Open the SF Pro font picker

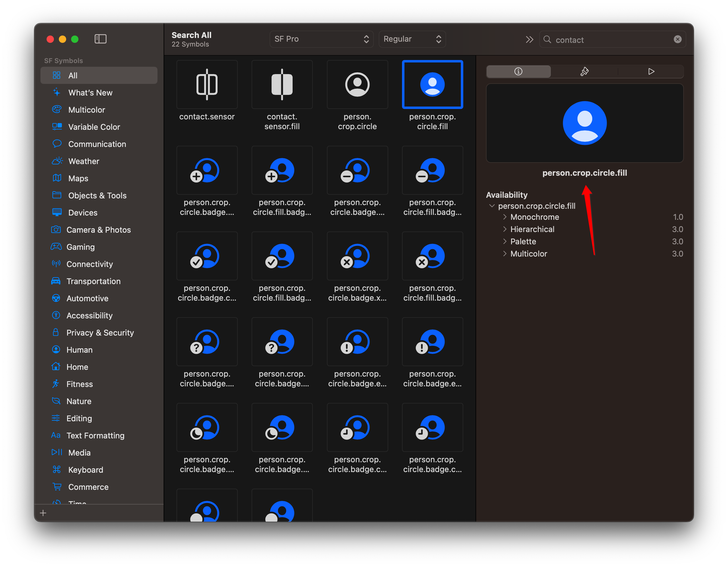click(x=321, y=39)
